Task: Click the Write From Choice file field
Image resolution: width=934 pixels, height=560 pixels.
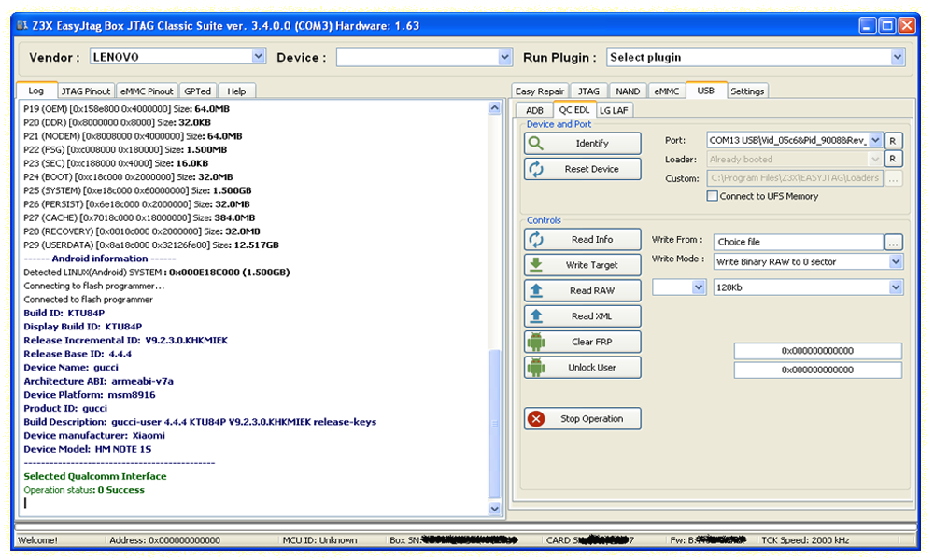Action: [x=799, y=243]
